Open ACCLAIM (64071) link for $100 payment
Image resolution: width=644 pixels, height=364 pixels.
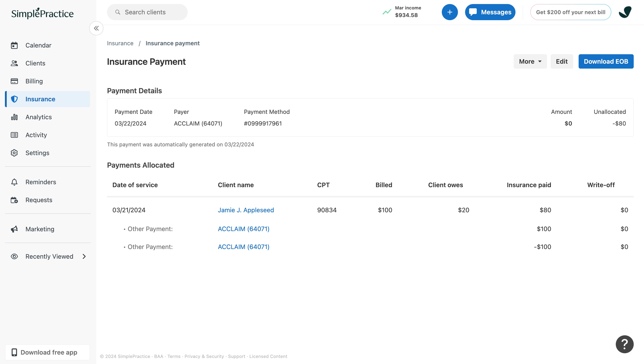(x=243, y=229)
